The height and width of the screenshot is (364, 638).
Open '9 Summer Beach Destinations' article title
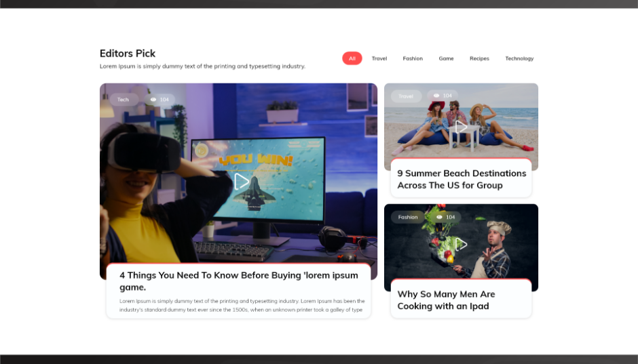coord(462,179)
